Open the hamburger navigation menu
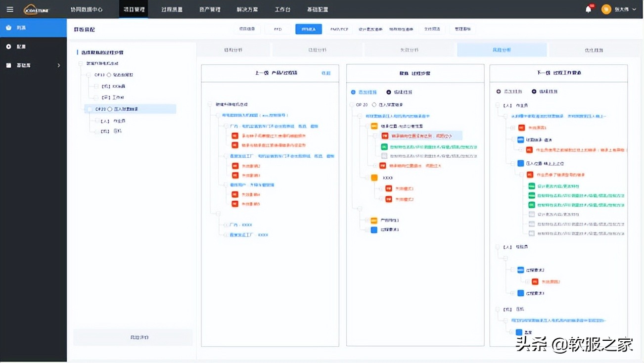Image resolution: width=644 pixels, height=363 pixels. 10,9
